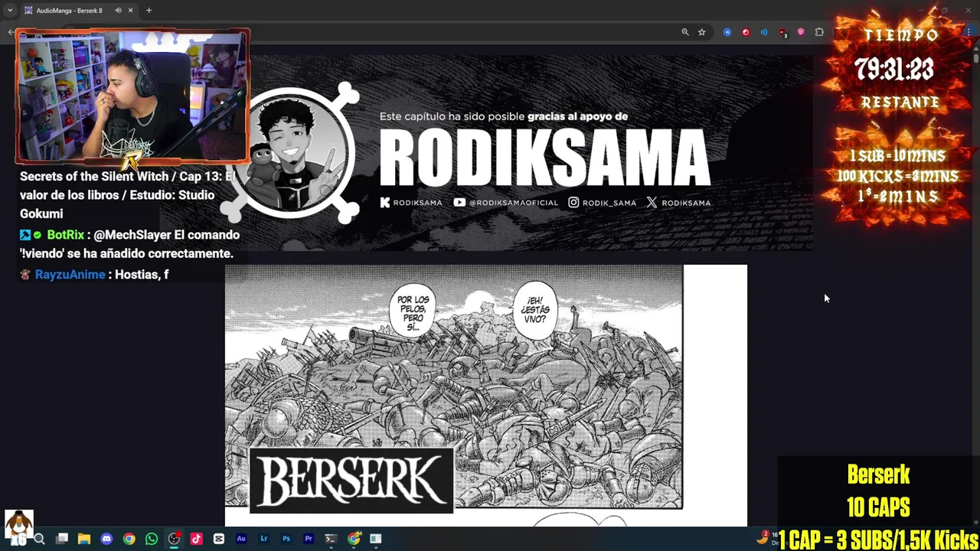This screenshot has width=980, height=551.
Task: Open Adobe Premiere Pro from the taskbar
Action: 309,539
